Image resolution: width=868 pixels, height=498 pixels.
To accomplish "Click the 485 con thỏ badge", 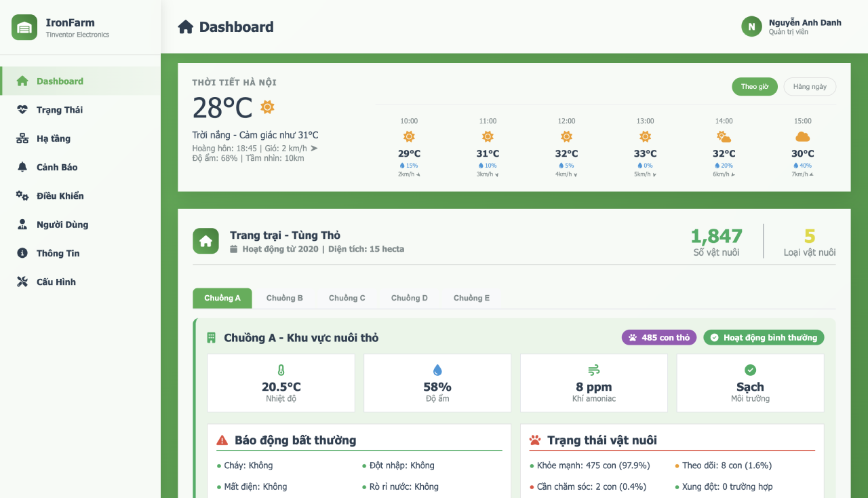I will pos(658,337).
